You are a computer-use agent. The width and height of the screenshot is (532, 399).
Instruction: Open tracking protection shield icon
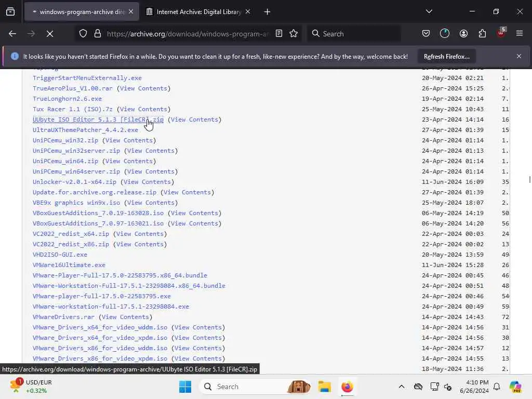(x=83, y=34)
